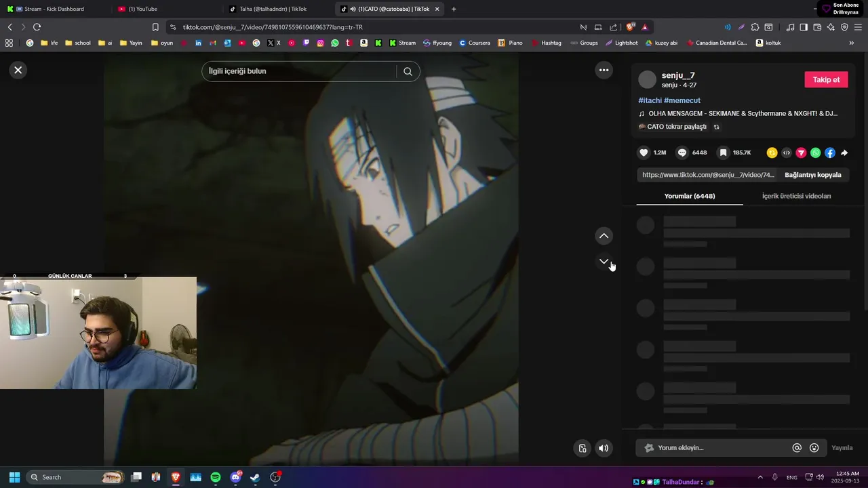Open the school bookmarks folder
Screen dimensions: 868x488
(77, 43)
